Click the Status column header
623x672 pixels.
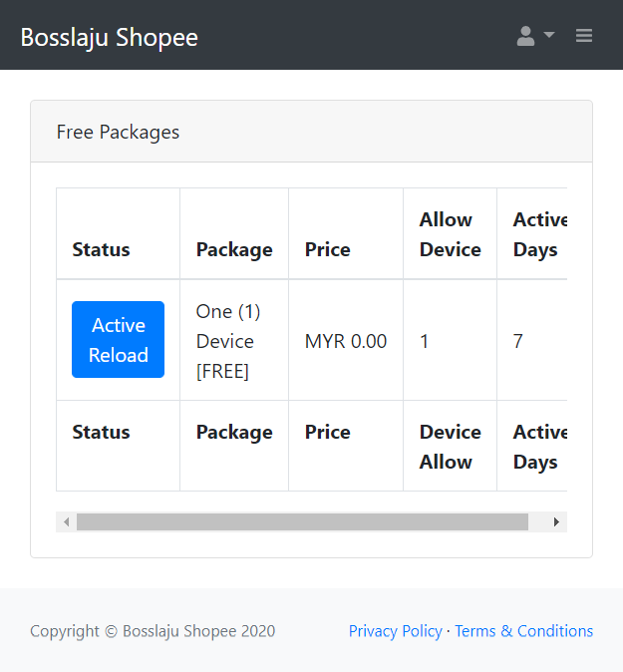point(101,249)
